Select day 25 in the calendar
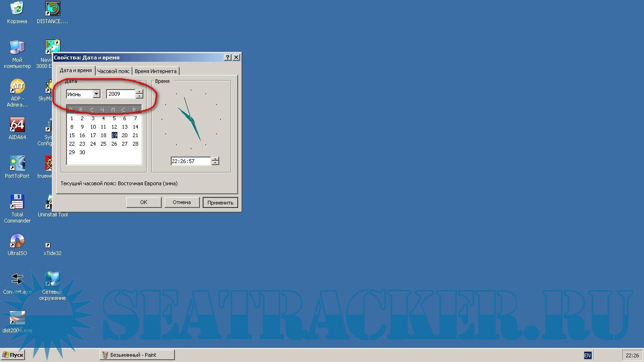 (103, 144)
